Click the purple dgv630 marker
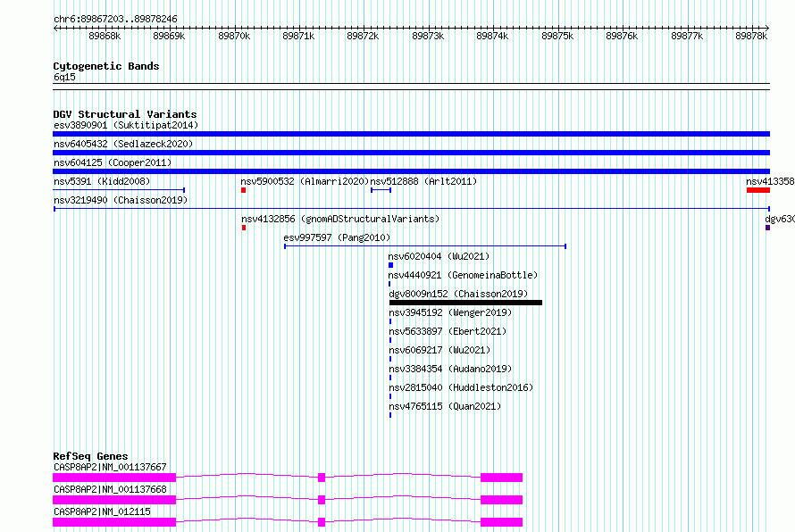This screenshot has width=795, height=532. tap(767, 228)
